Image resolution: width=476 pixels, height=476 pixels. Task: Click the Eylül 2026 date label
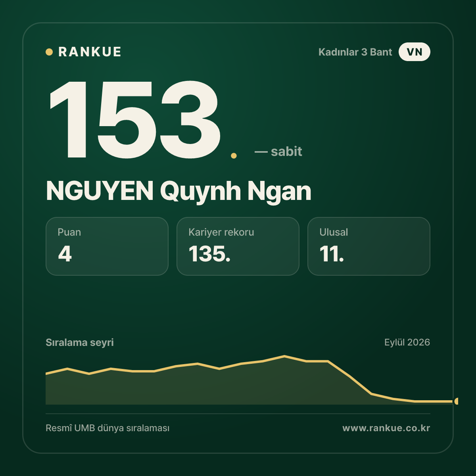407,342
